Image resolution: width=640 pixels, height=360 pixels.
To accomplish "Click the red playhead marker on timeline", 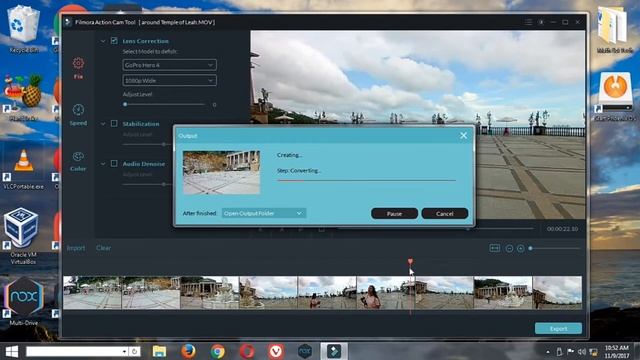I will click(410, 262).
